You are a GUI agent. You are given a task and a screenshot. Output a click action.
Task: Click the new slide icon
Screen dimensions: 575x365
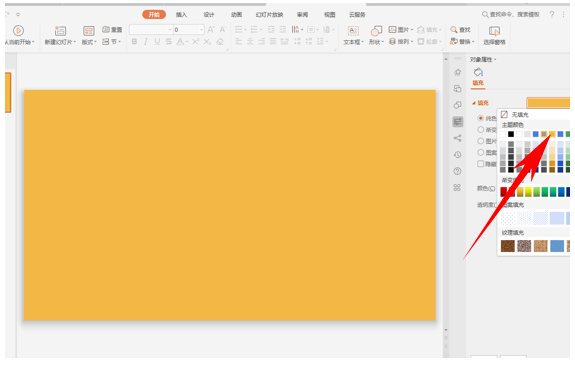coord(60,31)
